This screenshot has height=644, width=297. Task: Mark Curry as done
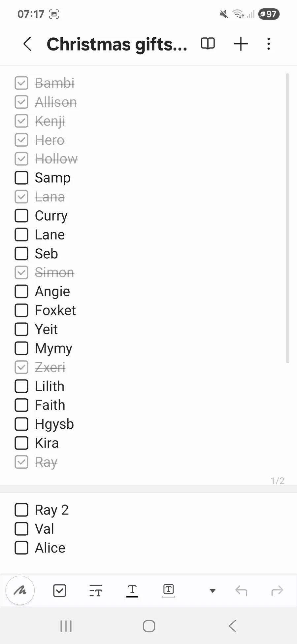click(x=21, y=216)
